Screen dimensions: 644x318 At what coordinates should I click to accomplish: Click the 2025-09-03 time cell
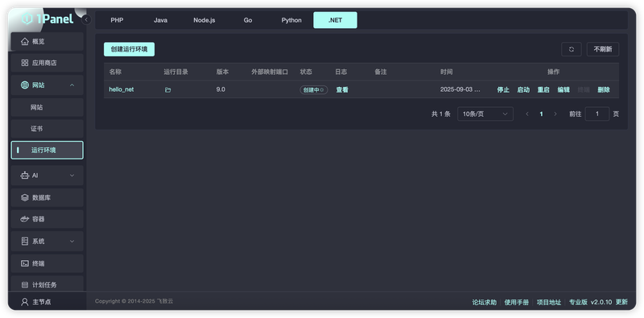pyautogui.click(x=460, y=89)
